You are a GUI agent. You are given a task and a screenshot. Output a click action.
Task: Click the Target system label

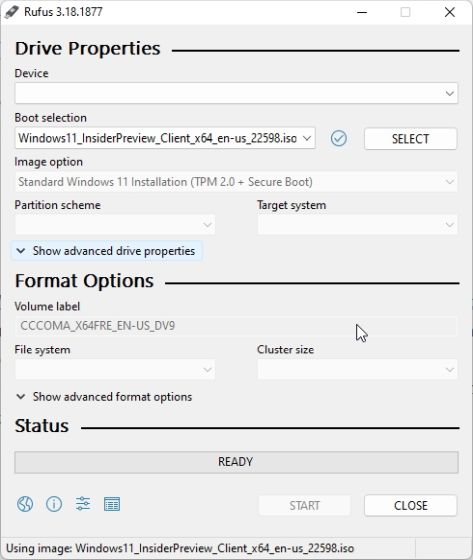coord(292,205)
